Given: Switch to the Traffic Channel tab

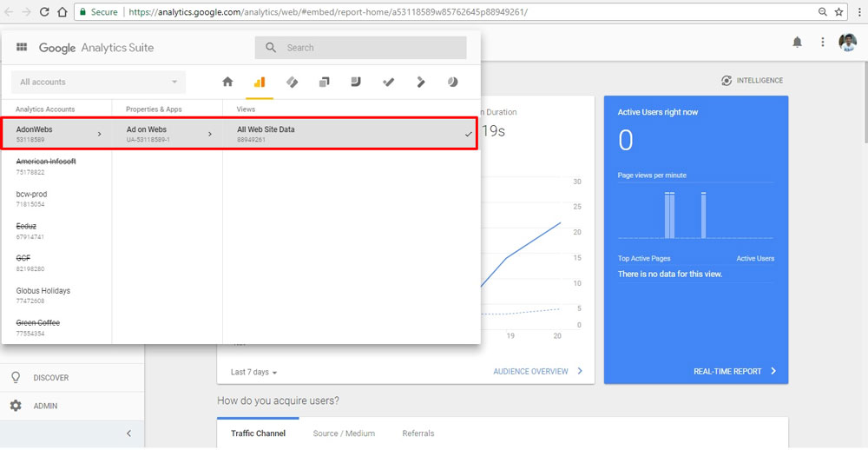Looking at the screenshot, I should pyautogui.click(x=258, y=433).
